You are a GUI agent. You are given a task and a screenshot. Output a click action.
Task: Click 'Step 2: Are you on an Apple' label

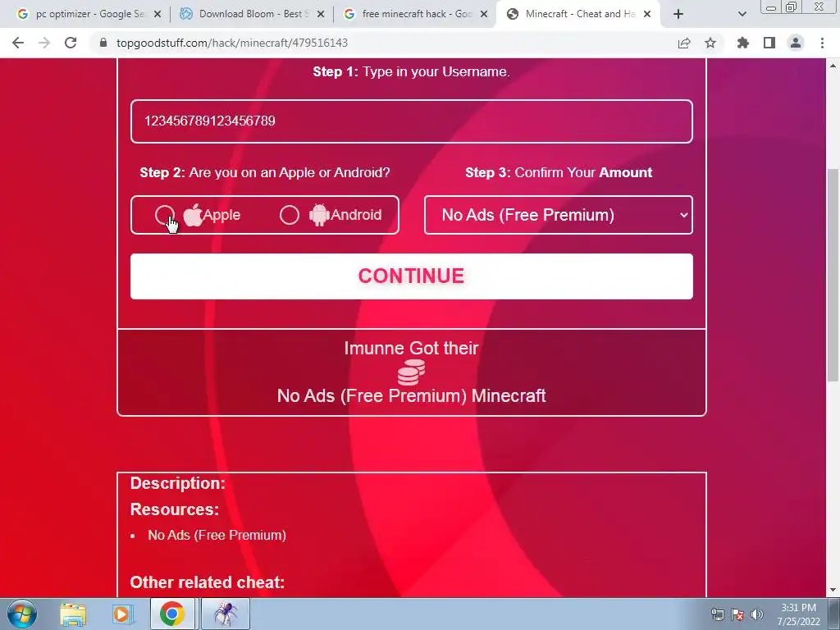click(x=265, y=172)
